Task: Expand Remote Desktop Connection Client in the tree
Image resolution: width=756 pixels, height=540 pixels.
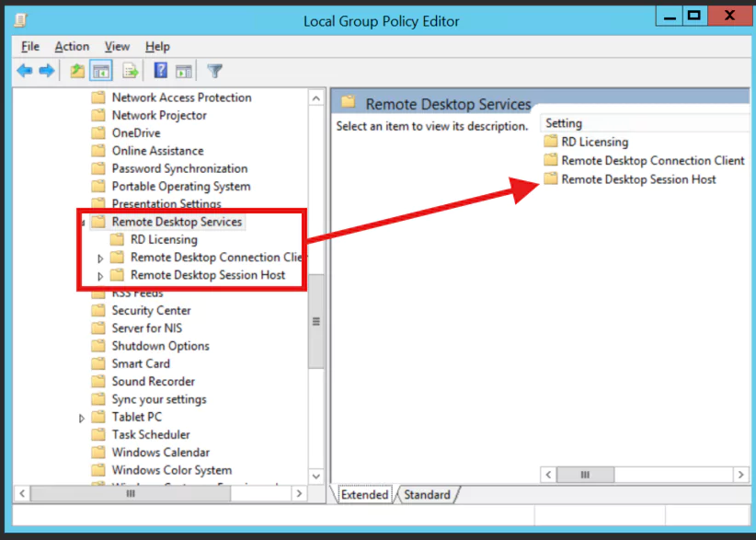Action: [x=100, y=259]
